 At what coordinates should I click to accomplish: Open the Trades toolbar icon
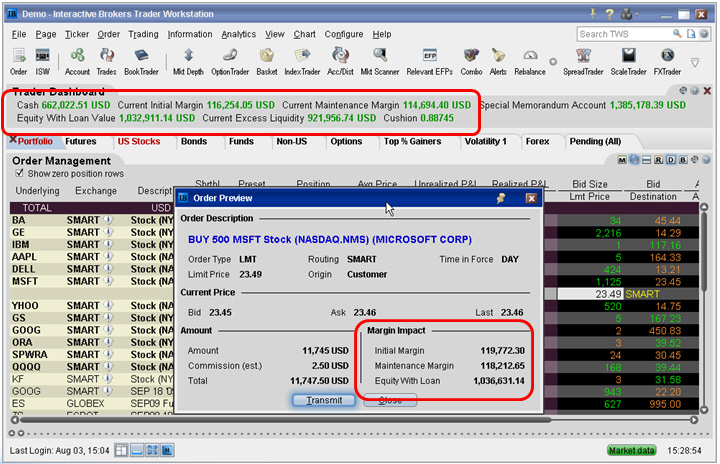(x=107, y=62)
